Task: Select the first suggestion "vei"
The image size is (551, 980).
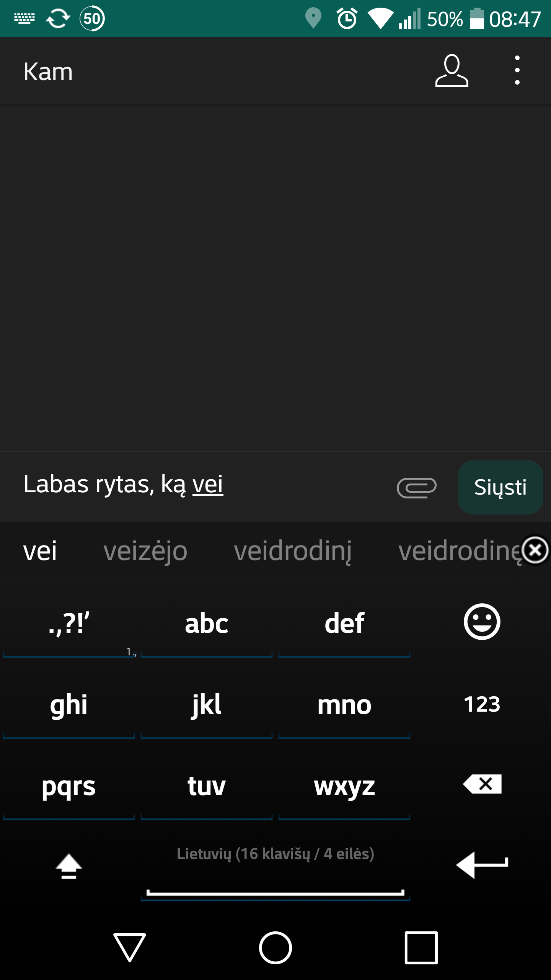Action: [x=40, y=551]
